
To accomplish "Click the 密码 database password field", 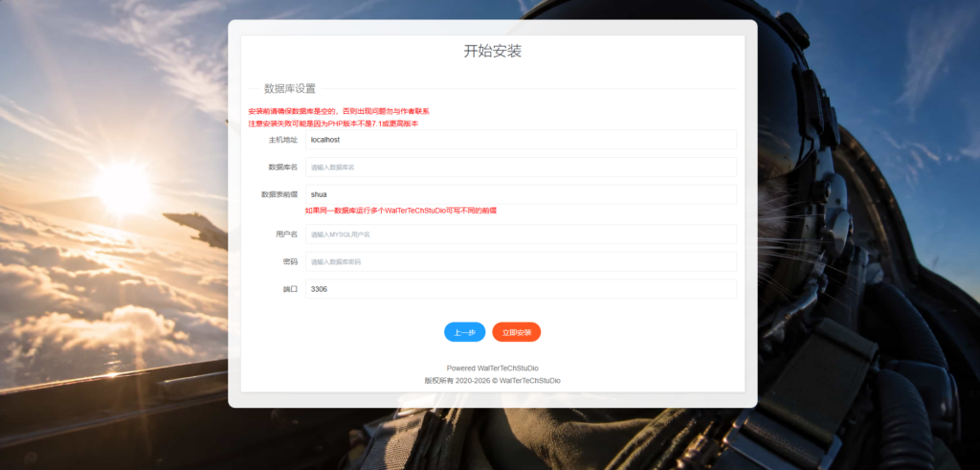I will coord(521,262).
